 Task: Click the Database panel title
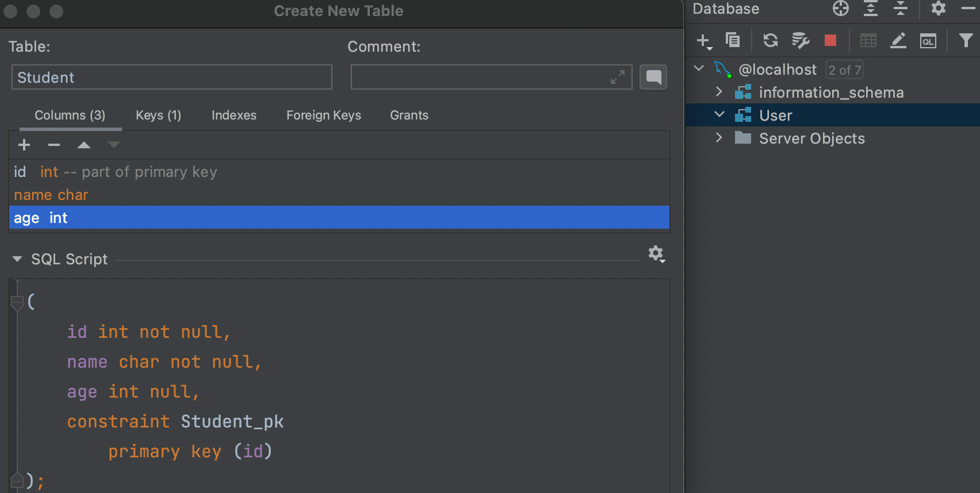point(726,9)
